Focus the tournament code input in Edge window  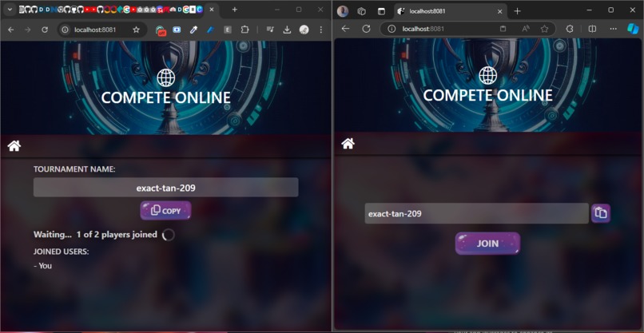point(476,213)
